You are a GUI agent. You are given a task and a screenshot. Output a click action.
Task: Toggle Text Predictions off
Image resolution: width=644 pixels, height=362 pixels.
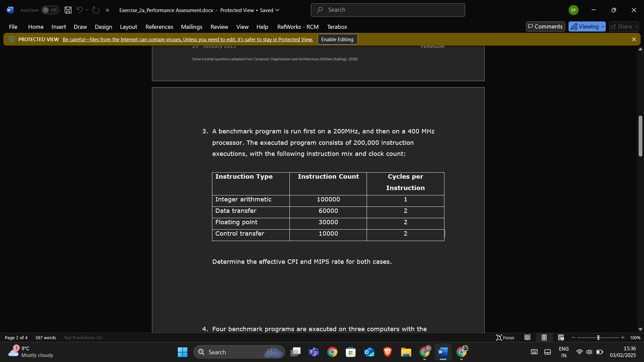click(83, 338)
